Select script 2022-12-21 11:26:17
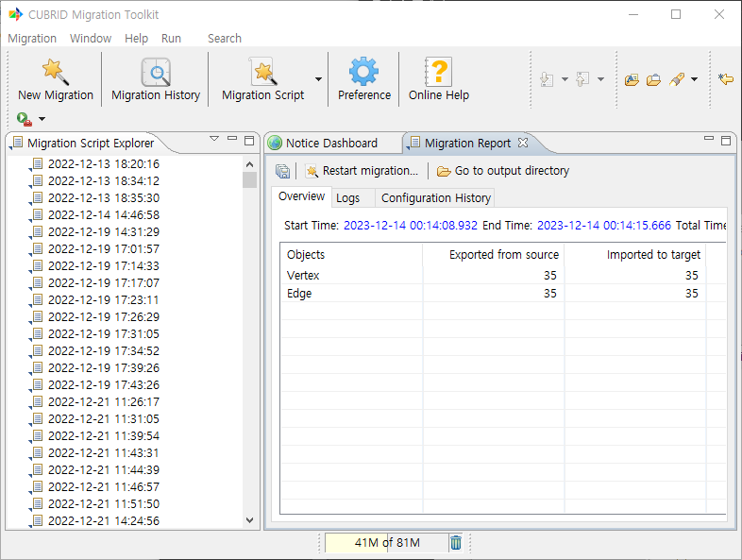Viewport: 742px width, 560px height. click(104, 402)
